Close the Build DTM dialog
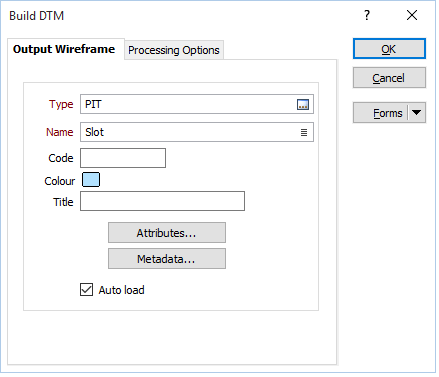The width and height of the screenshot is (439, 377). tap(412, 15)
